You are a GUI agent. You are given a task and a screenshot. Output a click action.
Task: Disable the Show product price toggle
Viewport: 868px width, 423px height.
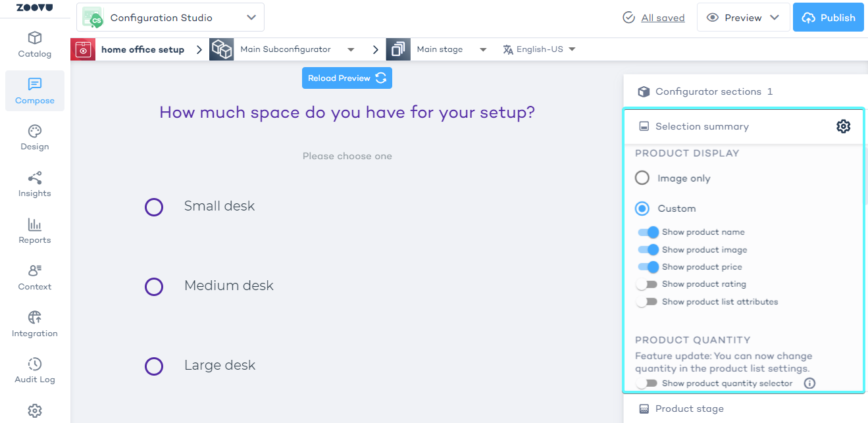coord(649,267)
